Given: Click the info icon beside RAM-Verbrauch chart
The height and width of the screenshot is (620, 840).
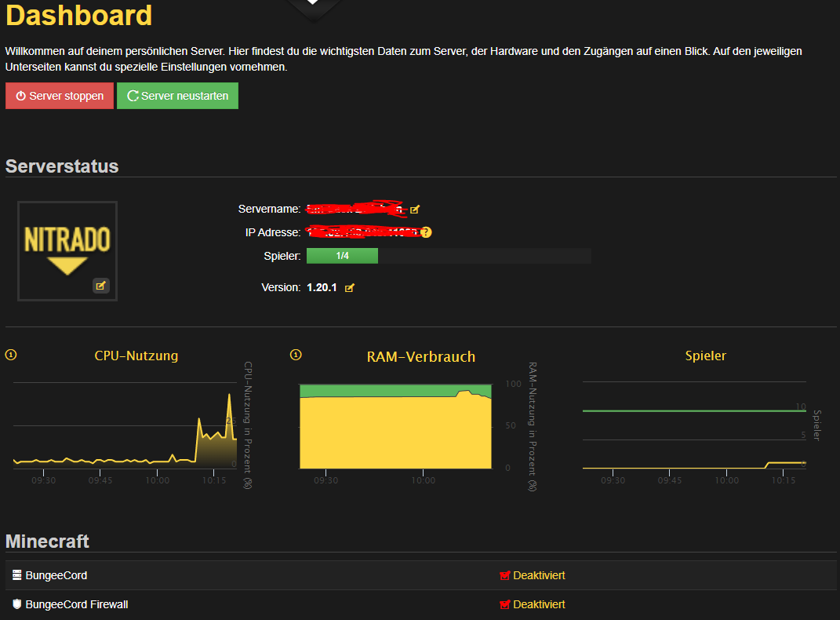Looking at the screenshot, I should (x=296, y=354).
